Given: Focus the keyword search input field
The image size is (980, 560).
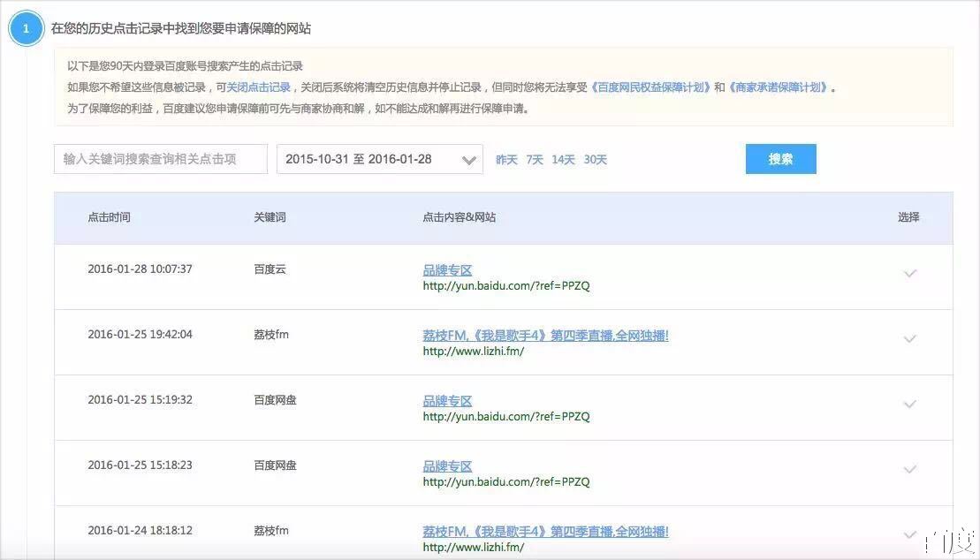Looking at the screenshot, I should [161, 159].
